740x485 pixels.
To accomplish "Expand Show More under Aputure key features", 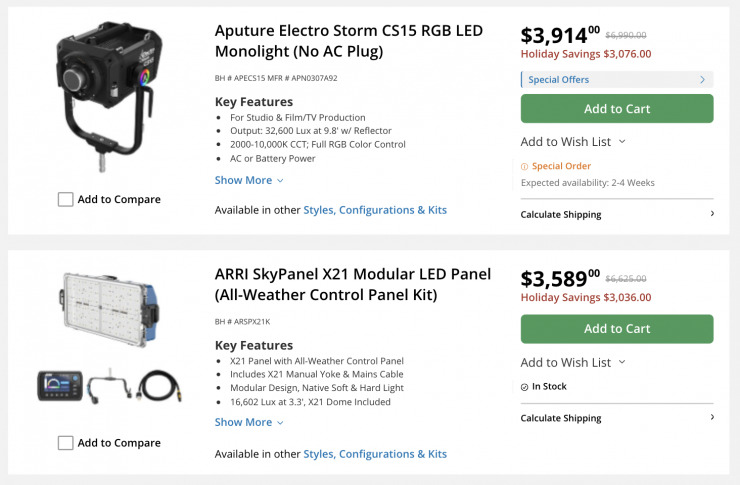I will point(249,180).
